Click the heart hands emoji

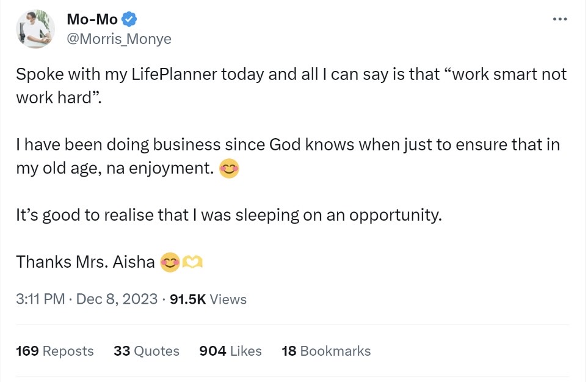pos(192,262)
